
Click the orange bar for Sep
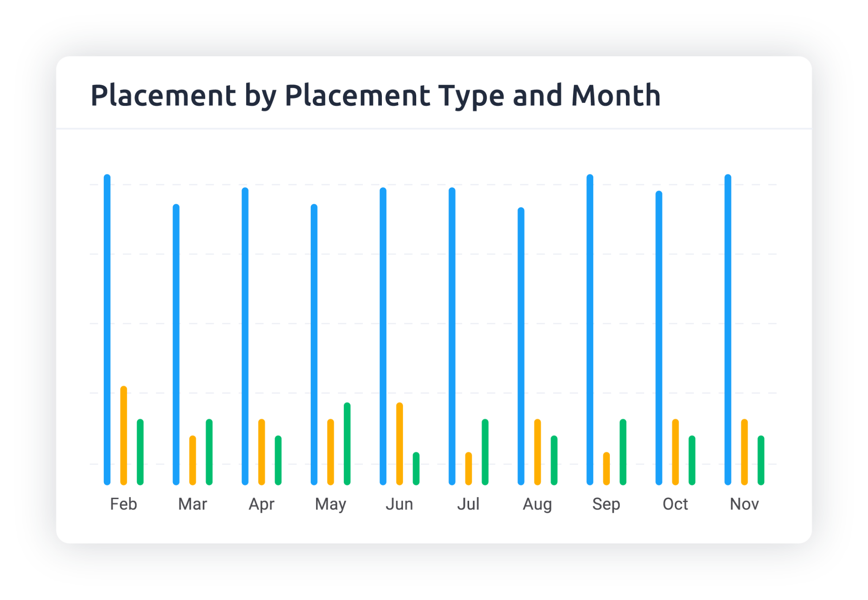click(606, 468)
